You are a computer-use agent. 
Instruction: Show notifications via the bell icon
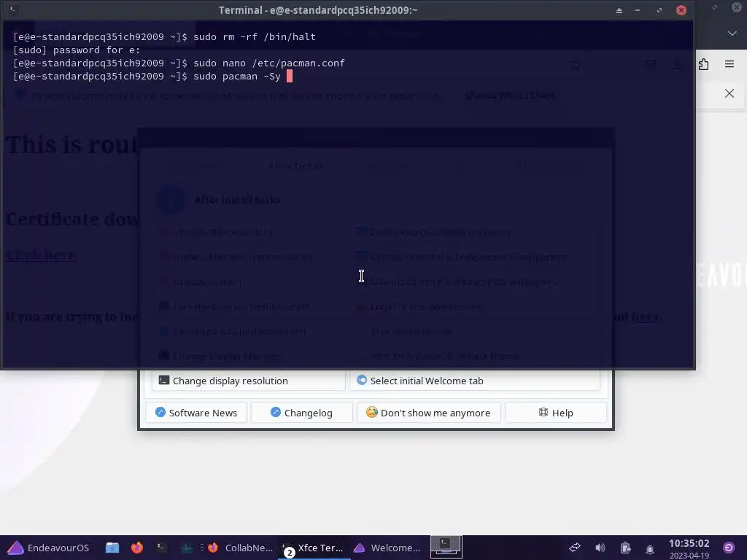tap(650, 549)
